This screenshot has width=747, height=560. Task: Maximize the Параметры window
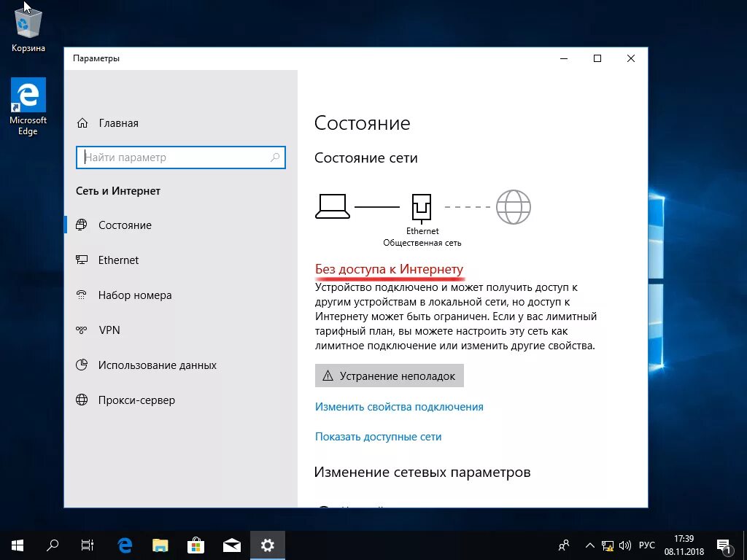597,58
